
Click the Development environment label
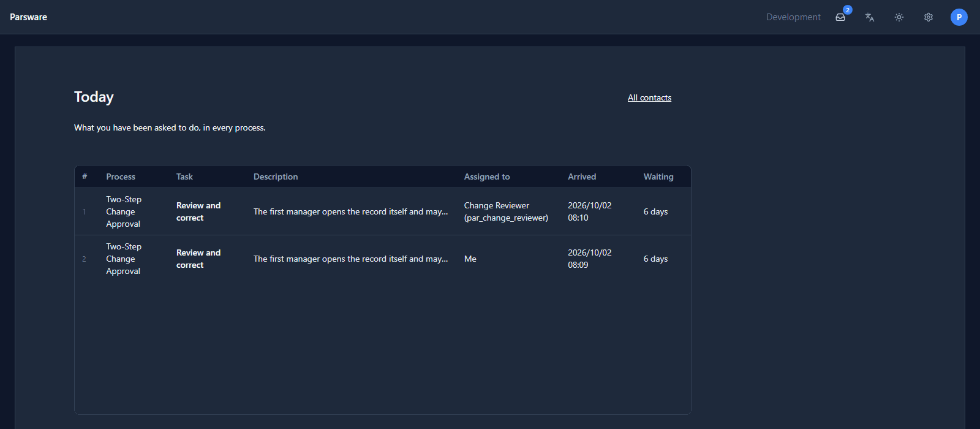click(x=793, y=17)
